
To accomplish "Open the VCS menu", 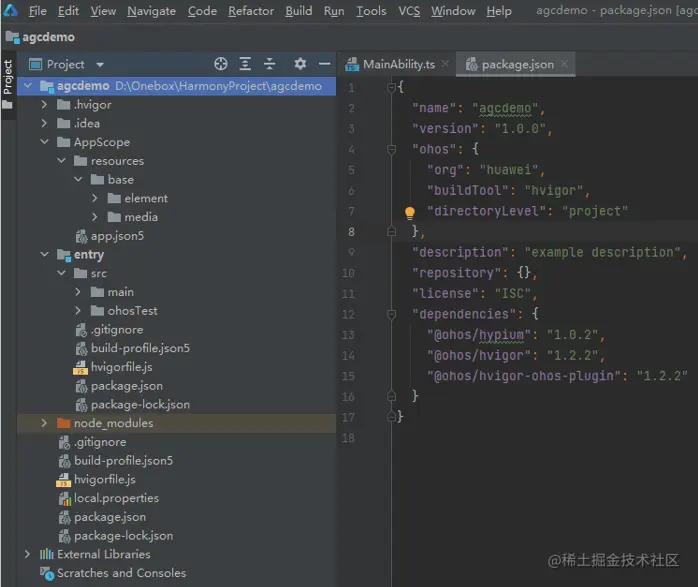I will click(409, 11).
